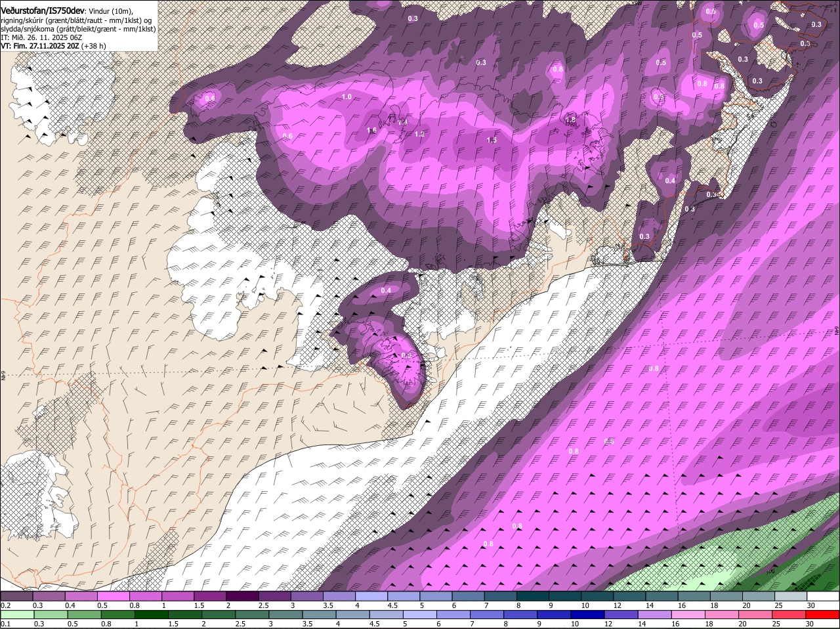Viewport: 840px width, 629px height.
Task: Select the 6 swatch in the upper scale
Action: tap(468, 596)
